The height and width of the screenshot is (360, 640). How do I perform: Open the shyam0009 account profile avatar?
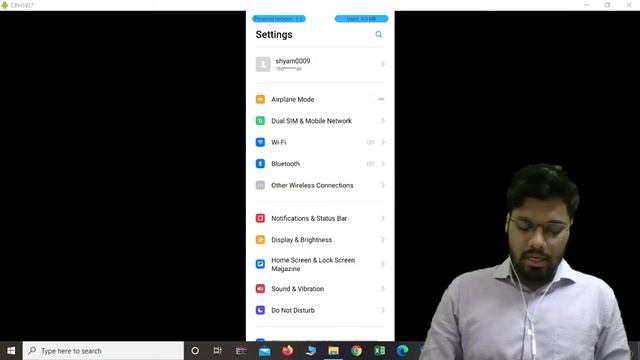(263, 64)
